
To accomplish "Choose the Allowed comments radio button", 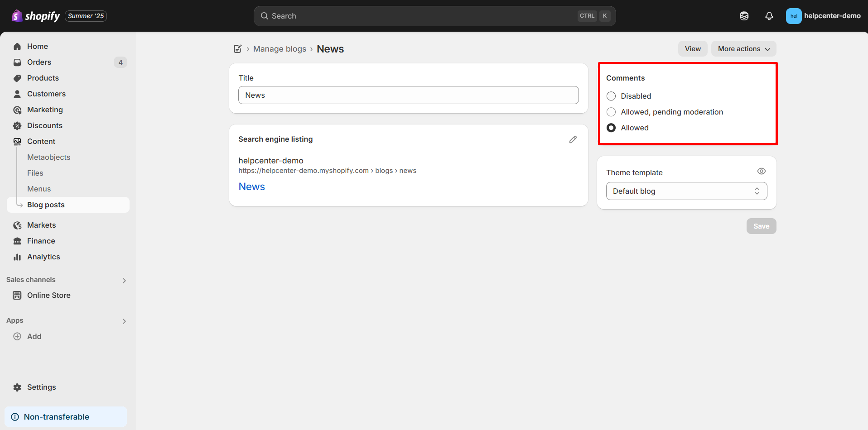I will coord(611,128).
